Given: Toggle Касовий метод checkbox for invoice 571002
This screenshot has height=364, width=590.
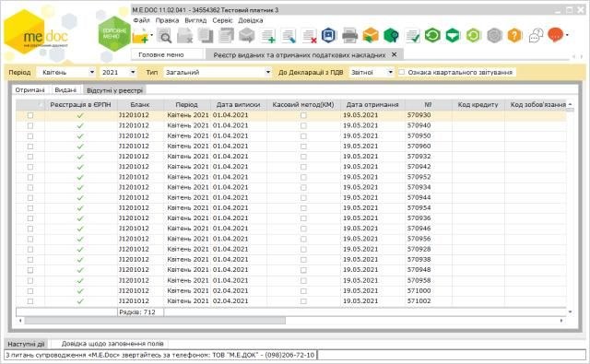Looking at the screenshot, I should [x=303, y=301].
